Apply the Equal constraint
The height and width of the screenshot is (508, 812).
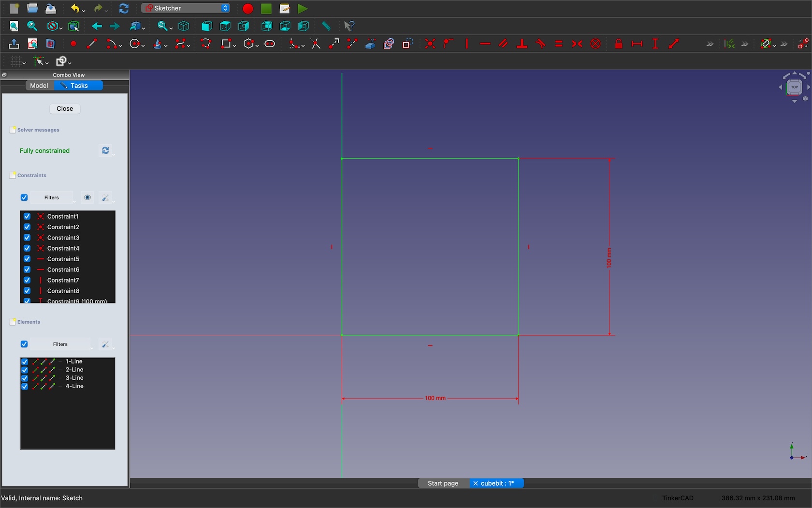click(559, 44)
